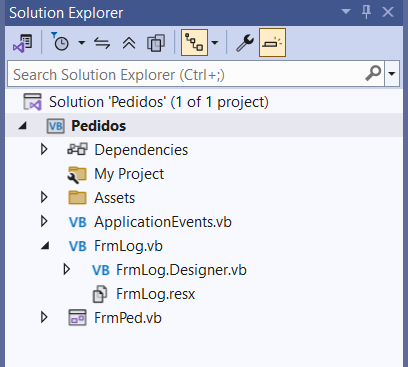Click the form icon of FrmPed.vb
Screen dimensions: 408x367
coord(77,318)
